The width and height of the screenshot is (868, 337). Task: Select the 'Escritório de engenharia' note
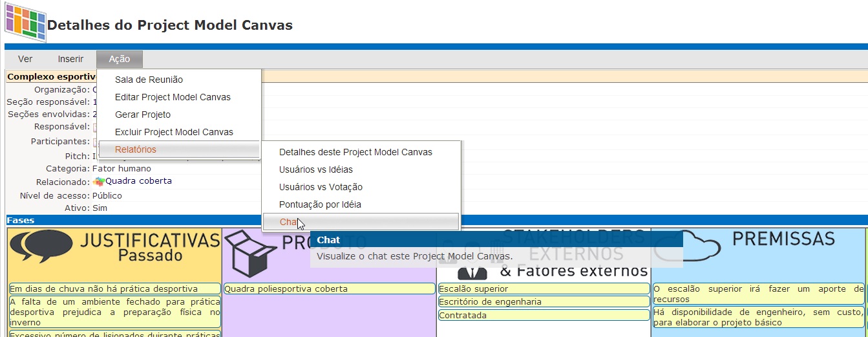tap(544, 302)
